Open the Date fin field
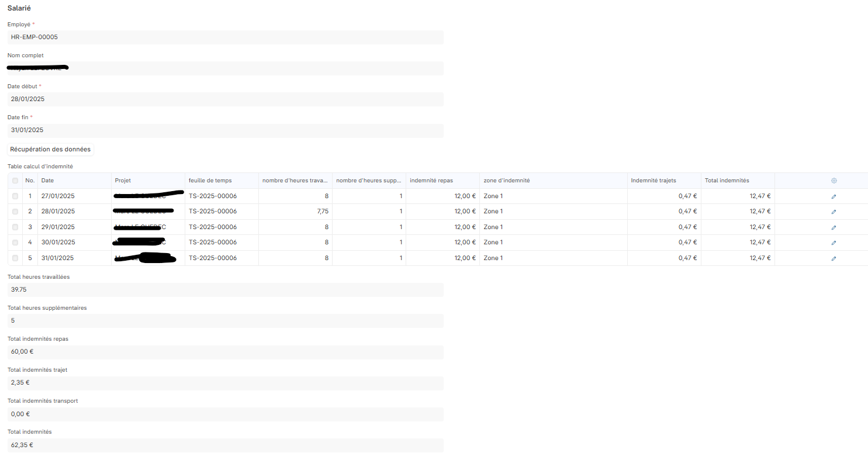 (x=225, y=130)
